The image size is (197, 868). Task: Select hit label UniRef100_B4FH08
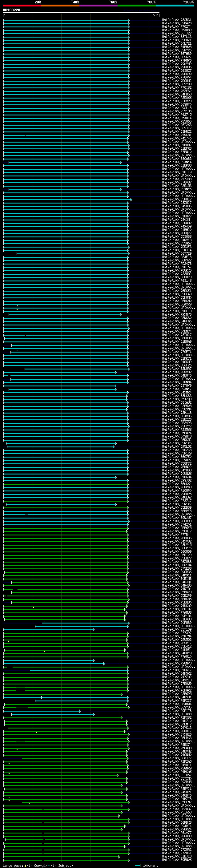point(177,47)
